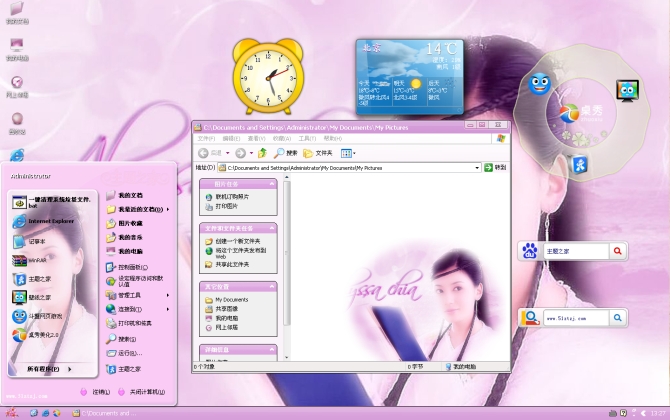Image resolution: width=670 pixels, height=420 pixels.
Task: Open Network Places desktop globe icon
Action: (17, 82)
